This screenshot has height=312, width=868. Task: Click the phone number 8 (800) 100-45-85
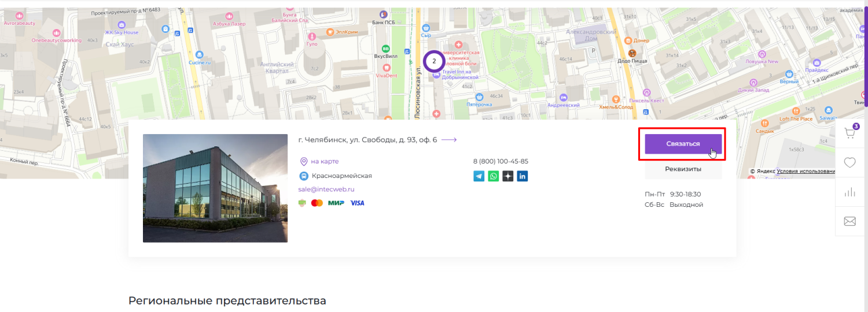[501, 161]
